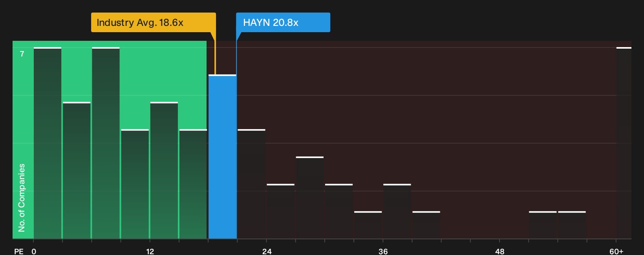Click the y-axis value 7
Screen dimensions: 644x255
click(x=22, y=54)
